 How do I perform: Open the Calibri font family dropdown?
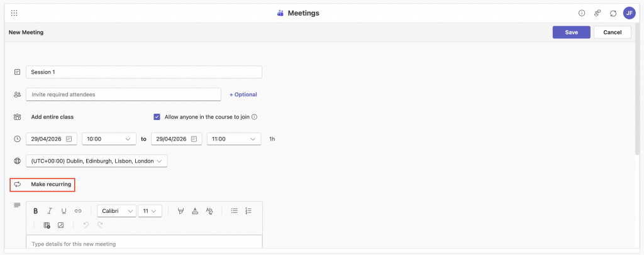pos(116,211)
